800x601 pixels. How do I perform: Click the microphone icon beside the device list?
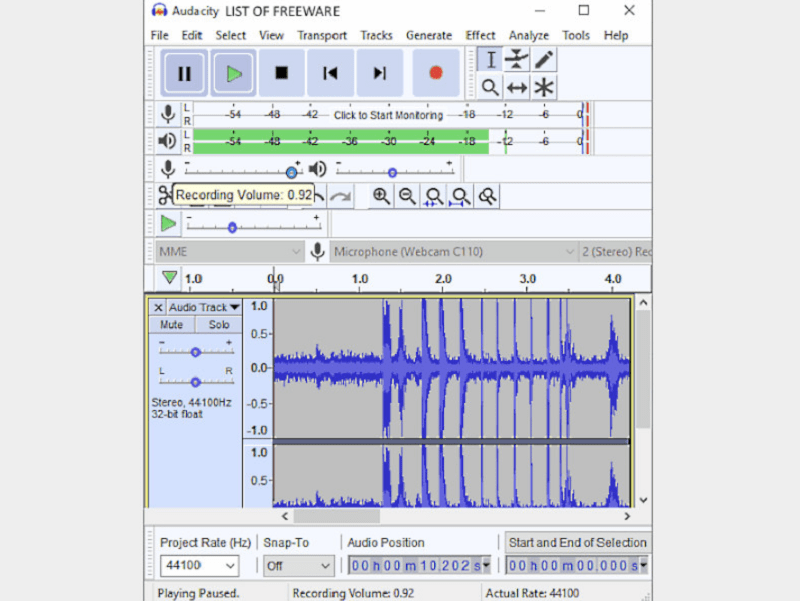pos(317,252)
